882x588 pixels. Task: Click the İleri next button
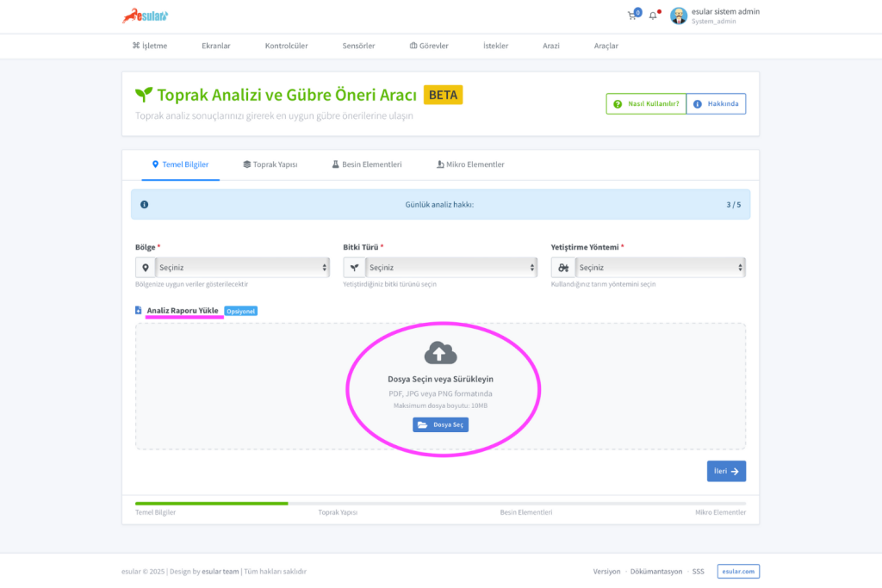click(726, 471)
